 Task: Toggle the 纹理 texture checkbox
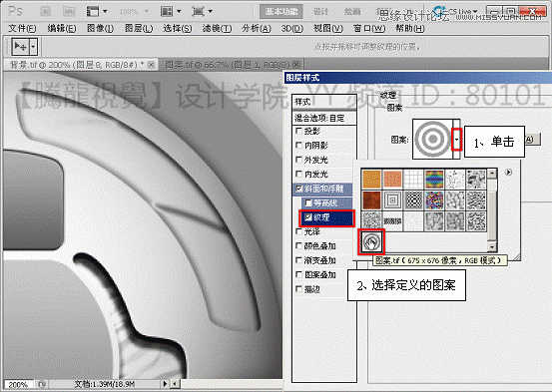click(308, 217)
